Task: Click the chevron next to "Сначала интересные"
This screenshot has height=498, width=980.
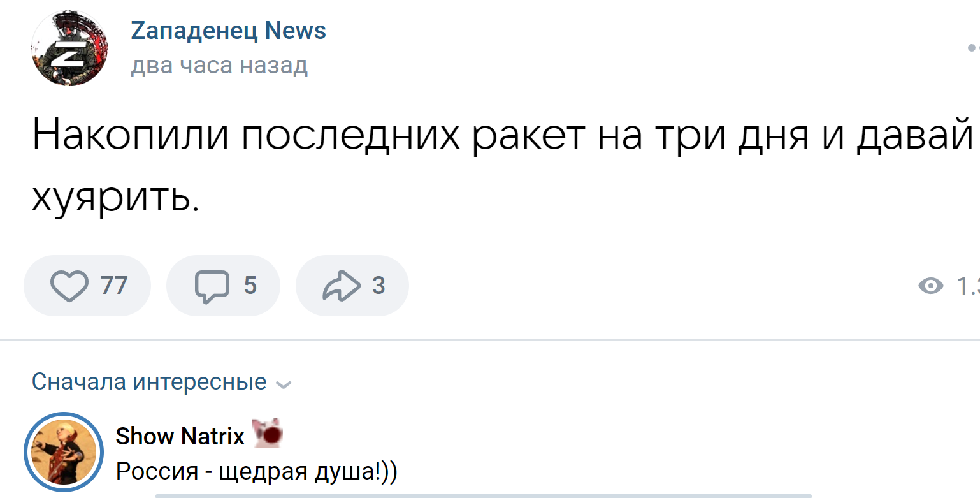Action: click(x=284, y=384)
